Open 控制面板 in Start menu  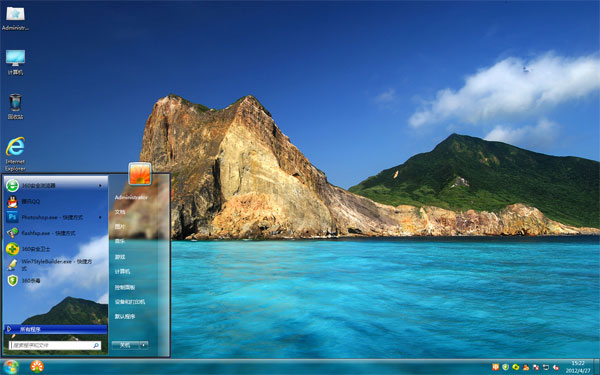pos(125,287)
